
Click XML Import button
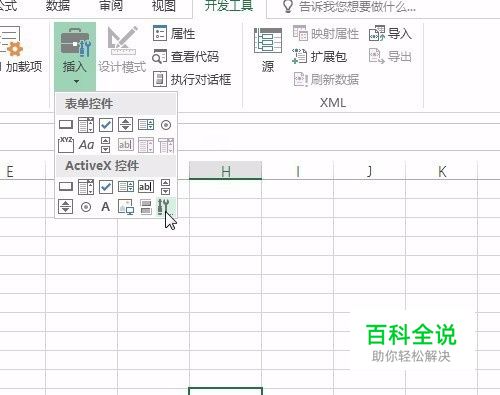point(390,33)
